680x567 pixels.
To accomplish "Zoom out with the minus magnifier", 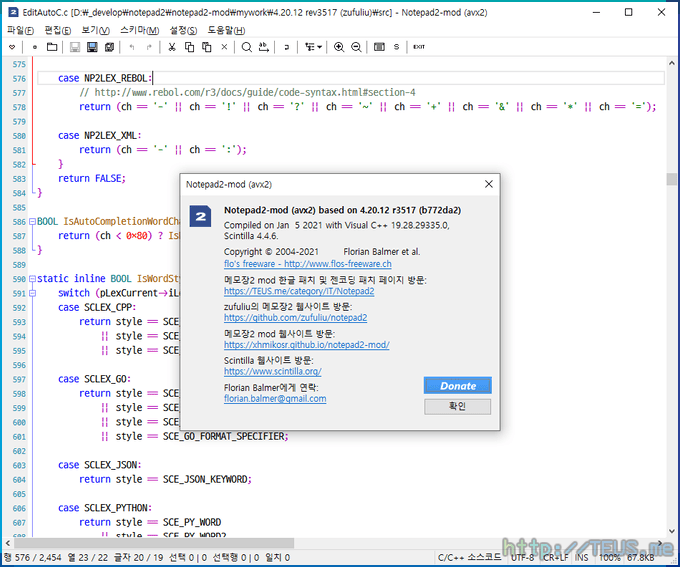I will pos(356,47).
